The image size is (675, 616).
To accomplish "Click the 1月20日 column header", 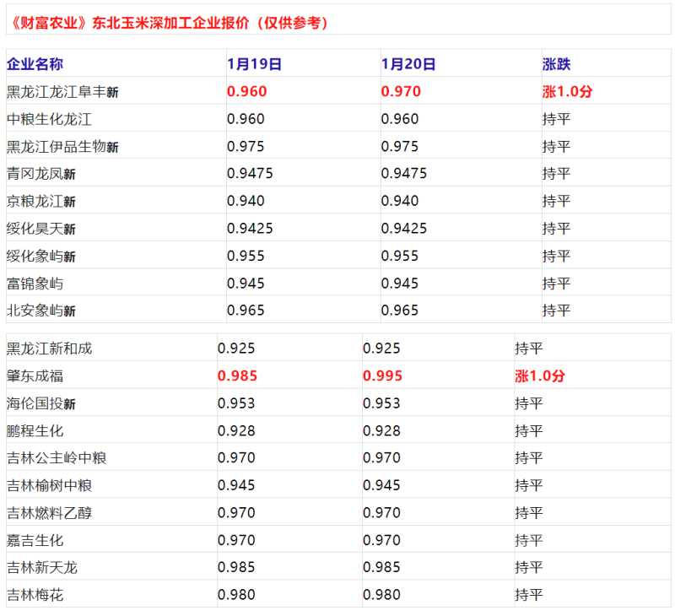I will pos(408,64).
